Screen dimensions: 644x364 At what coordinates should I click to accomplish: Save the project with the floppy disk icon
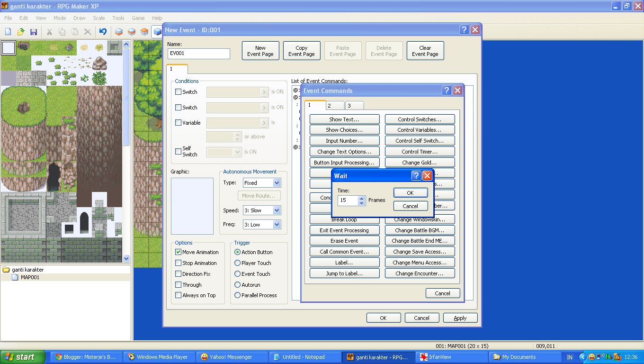pyautogui.click(x=33, y=32)
